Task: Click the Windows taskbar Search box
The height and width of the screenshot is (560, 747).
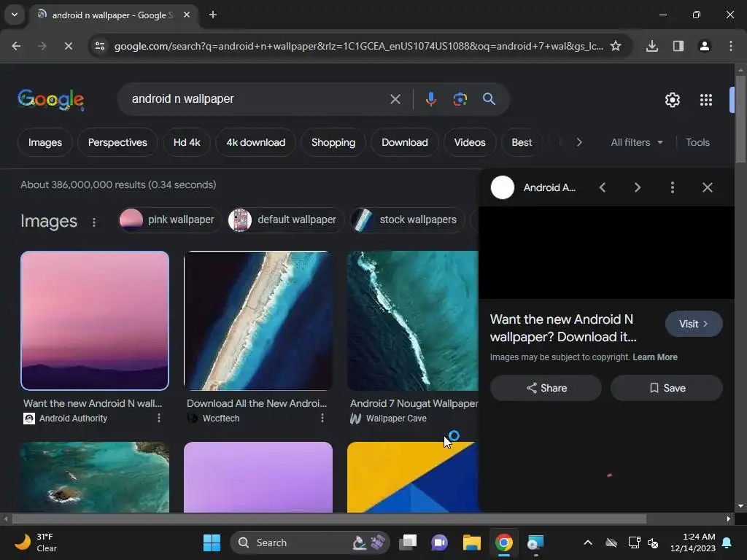Action: pyautogui.click(x=309, y=542)
